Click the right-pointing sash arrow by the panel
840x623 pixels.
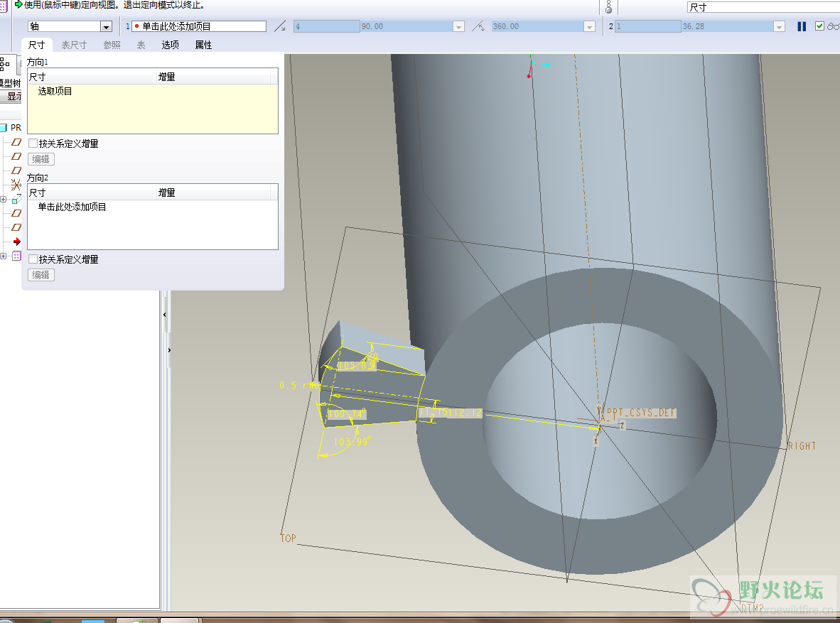[x=169, y=350]
